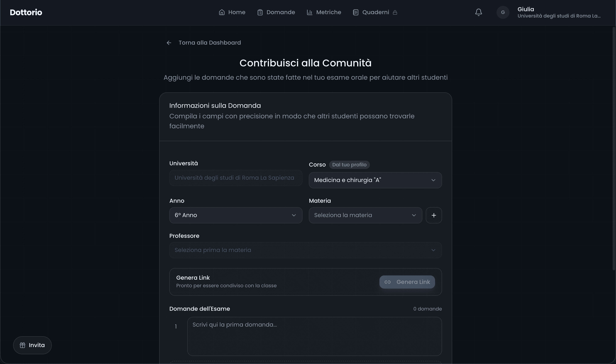Open the Metriche page
The width and height of the screenshot is (616, 364).
[x=324, y=12]
